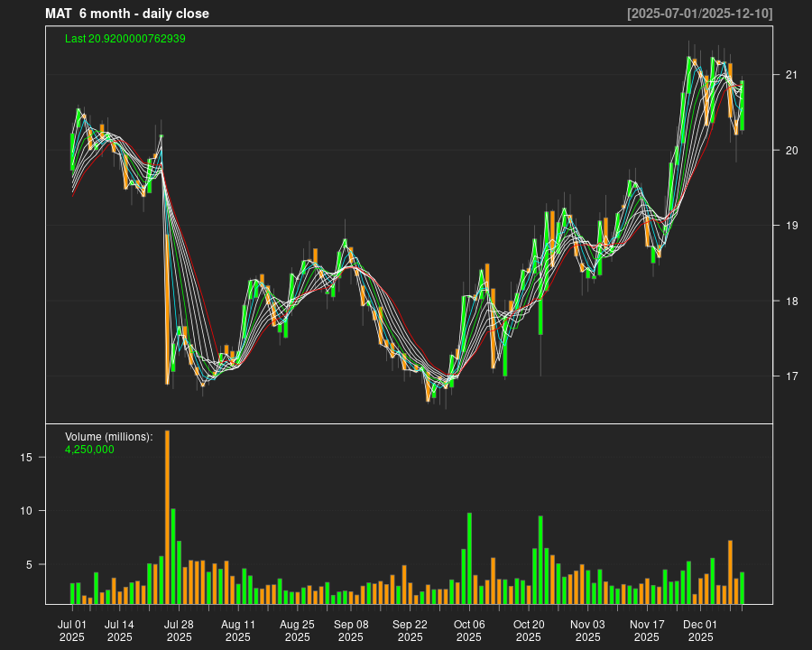This screenshot has width=812, height=650.
Task: Click the Jul 01 2025 date label
Action: tap(72, 630)
